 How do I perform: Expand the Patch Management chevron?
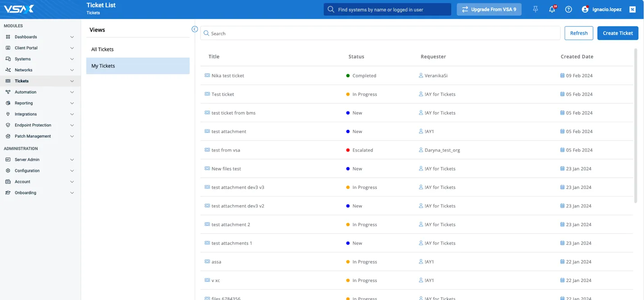tap(72, 136)
